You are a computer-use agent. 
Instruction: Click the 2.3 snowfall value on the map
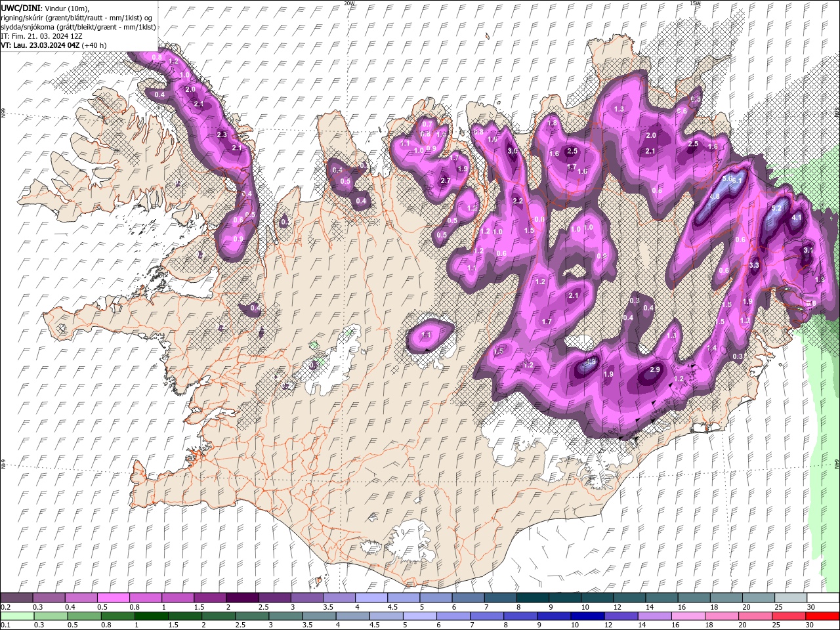tap(221, 135)
